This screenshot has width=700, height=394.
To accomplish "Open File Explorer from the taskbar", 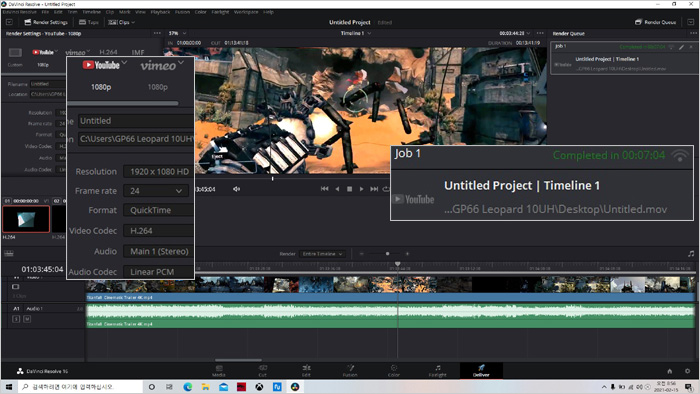I will tap(205, 387).
